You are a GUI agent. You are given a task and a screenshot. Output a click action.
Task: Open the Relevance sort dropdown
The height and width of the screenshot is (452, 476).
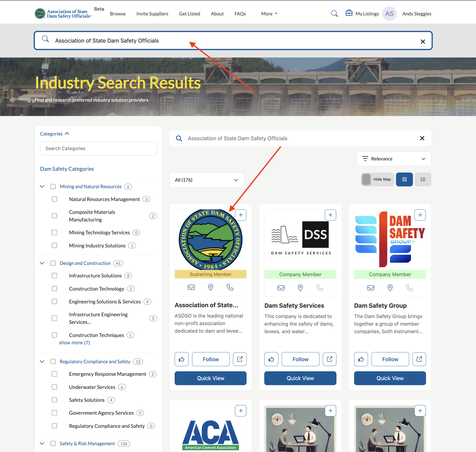click(x=393, y=159)
